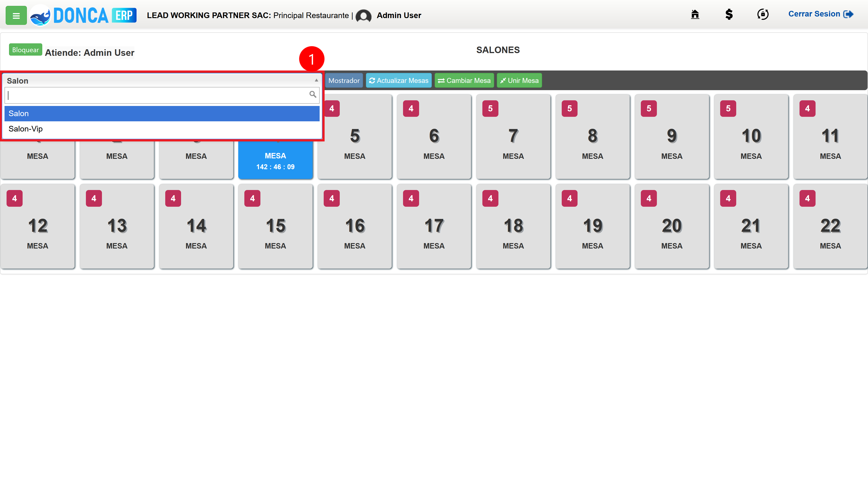This screenshot has height=488, width=868.
Task: Click the SALONES heading
Action: pos(498,50)
